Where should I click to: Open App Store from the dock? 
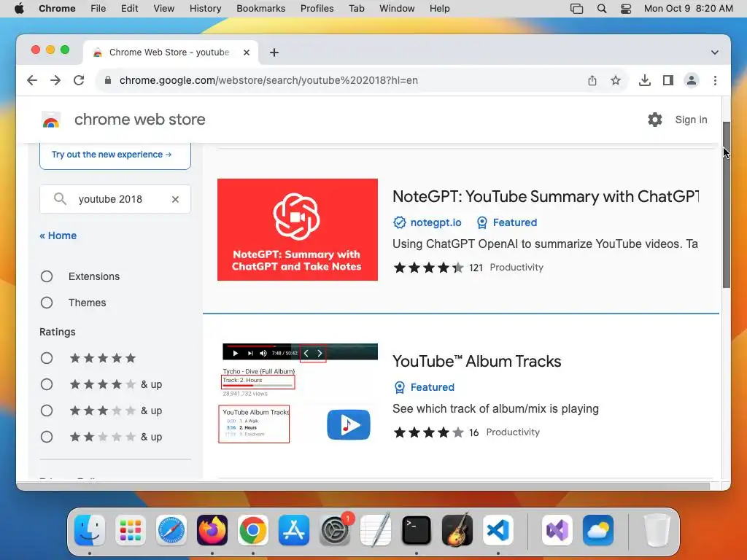pos(294,530)
